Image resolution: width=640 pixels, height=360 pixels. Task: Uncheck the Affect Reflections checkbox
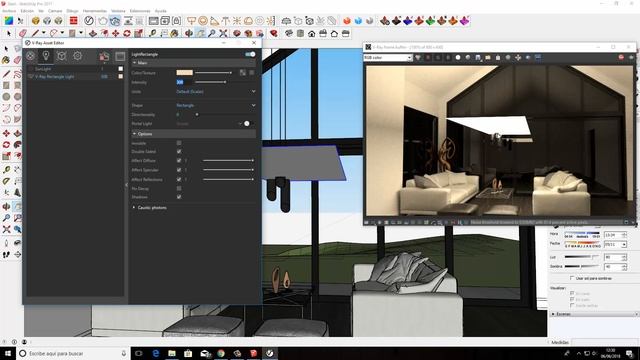[x=179, y=179]
